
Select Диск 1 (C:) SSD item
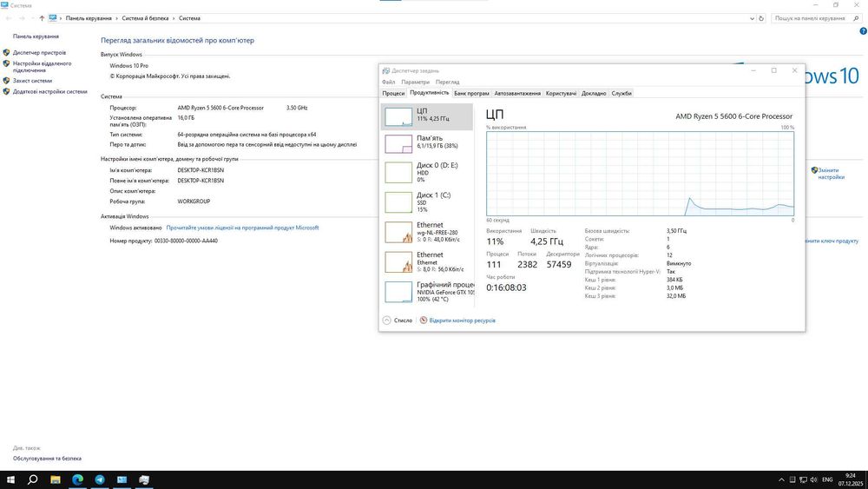[427, 202]
